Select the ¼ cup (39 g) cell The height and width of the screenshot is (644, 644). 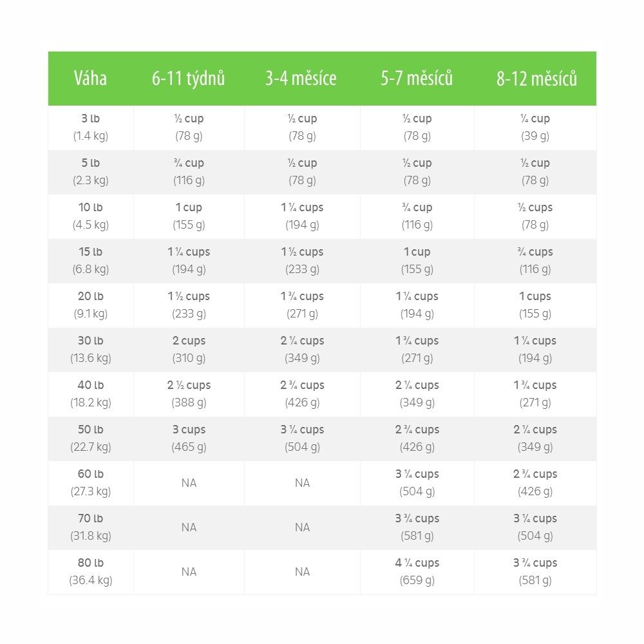(535, 128)
